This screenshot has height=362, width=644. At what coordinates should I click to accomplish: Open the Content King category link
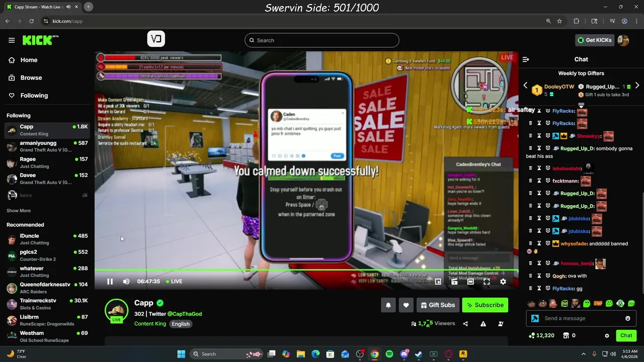coord(150,324)
